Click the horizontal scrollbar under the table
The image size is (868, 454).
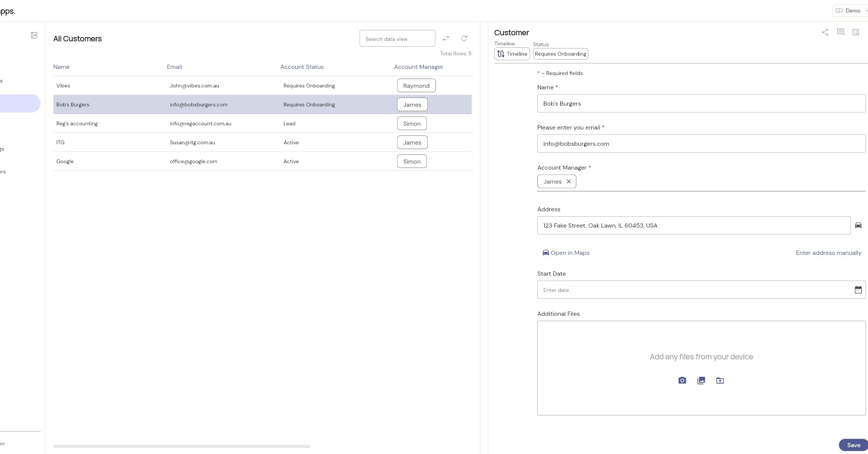tap(182, 446)
